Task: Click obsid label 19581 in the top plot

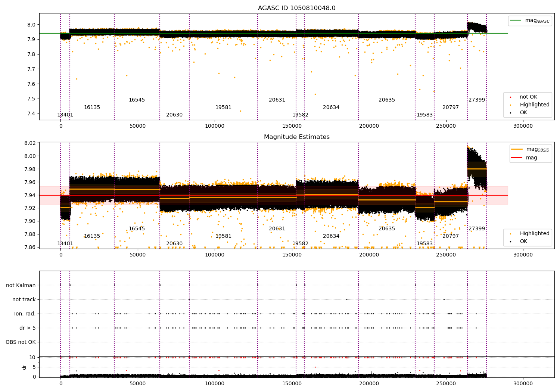Action: click(x=223, y=108)
